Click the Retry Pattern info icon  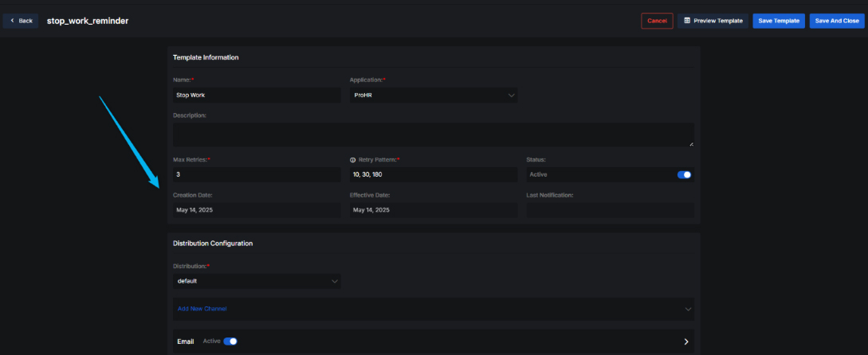[352, 160]
